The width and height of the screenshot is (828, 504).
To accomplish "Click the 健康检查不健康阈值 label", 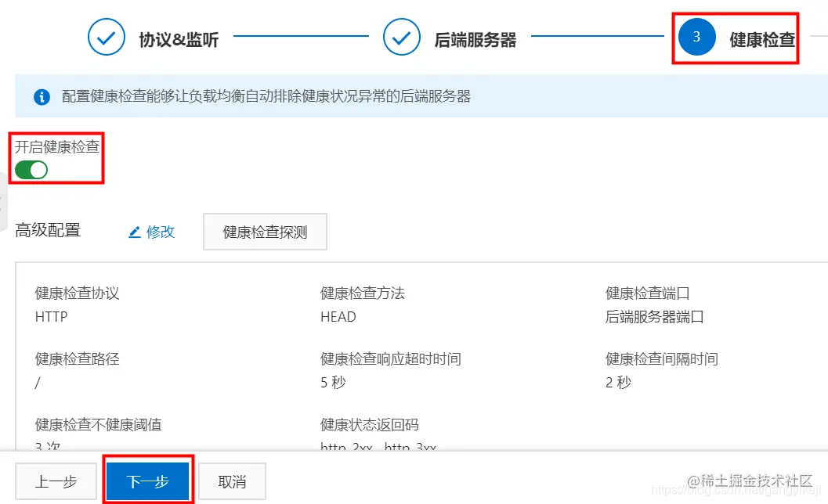I will click(98, 424).
